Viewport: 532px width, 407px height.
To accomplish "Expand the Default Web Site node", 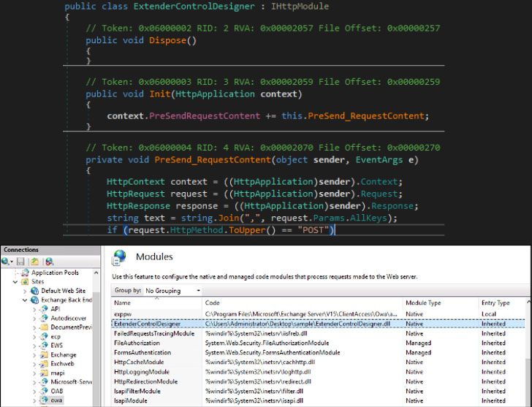I will point(25,290).
